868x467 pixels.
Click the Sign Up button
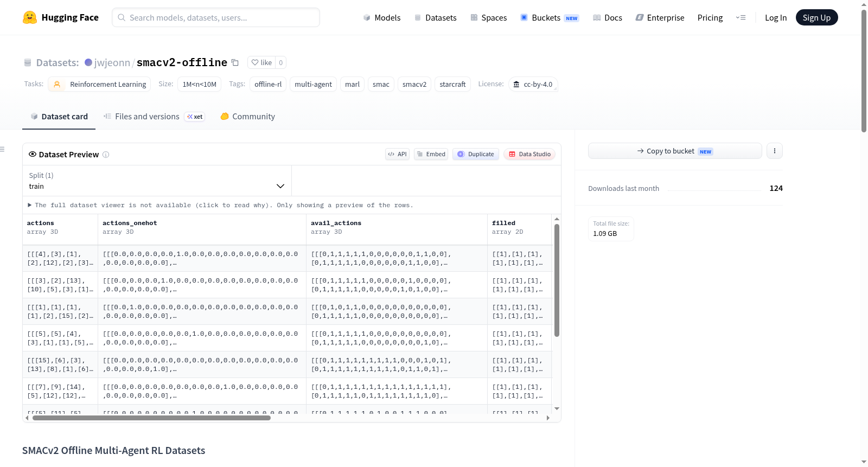click(x=816, y=17)
